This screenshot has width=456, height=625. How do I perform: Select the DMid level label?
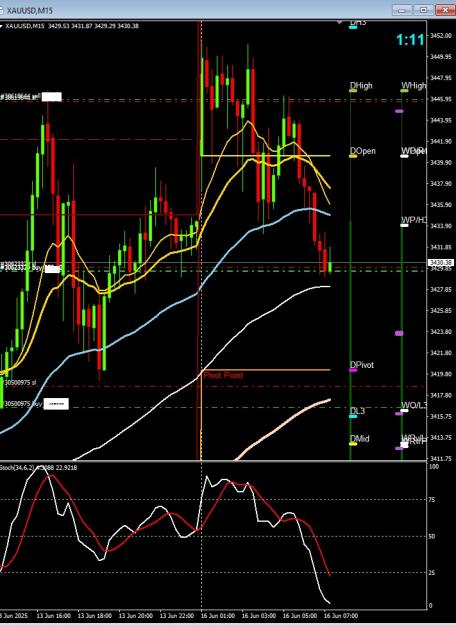(359, 438)
